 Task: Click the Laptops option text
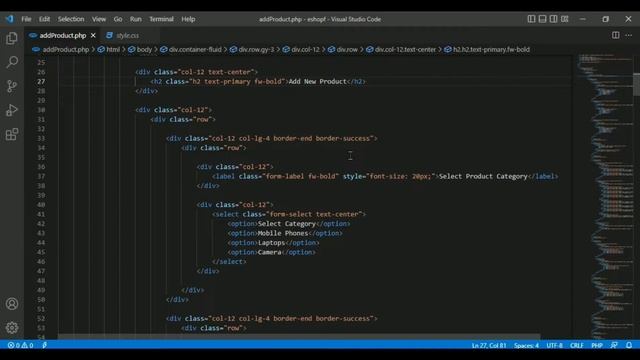(271, 243)
